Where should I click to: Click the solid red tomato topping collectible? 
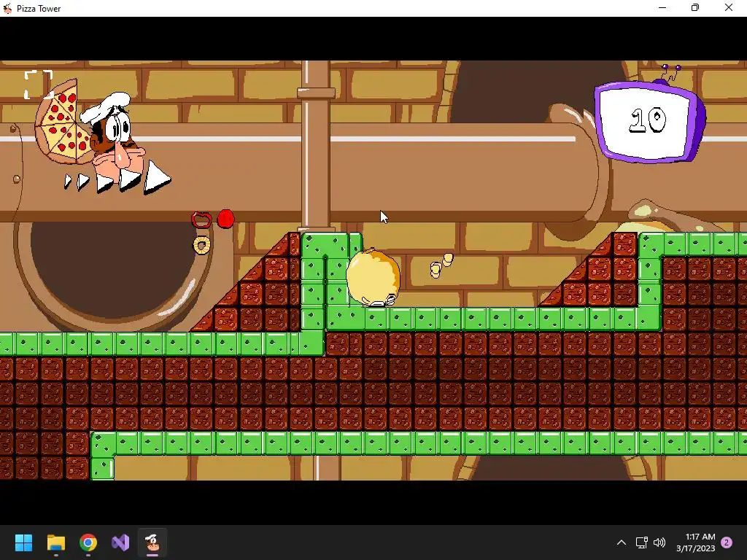coord(226,219)
